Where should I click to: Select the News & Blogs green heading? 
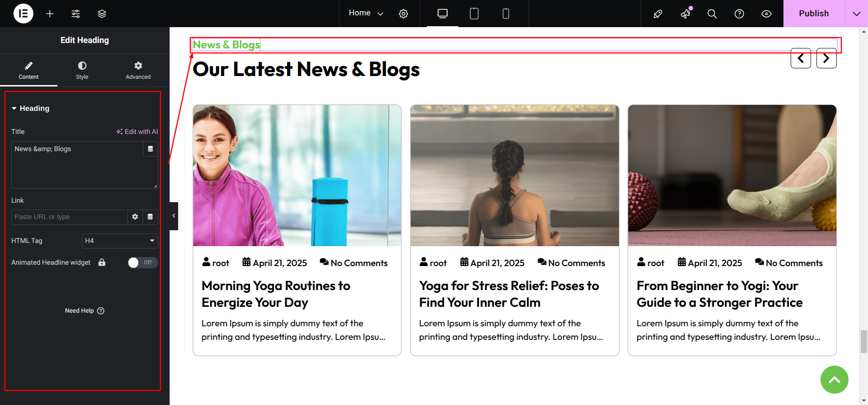click(226, 45)
